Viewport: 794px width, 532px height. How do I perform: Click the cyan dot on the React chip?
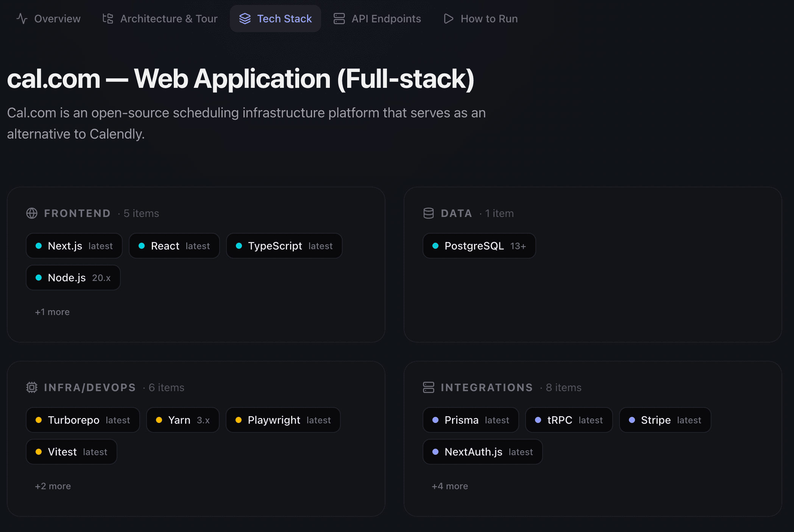pos(141,246)
